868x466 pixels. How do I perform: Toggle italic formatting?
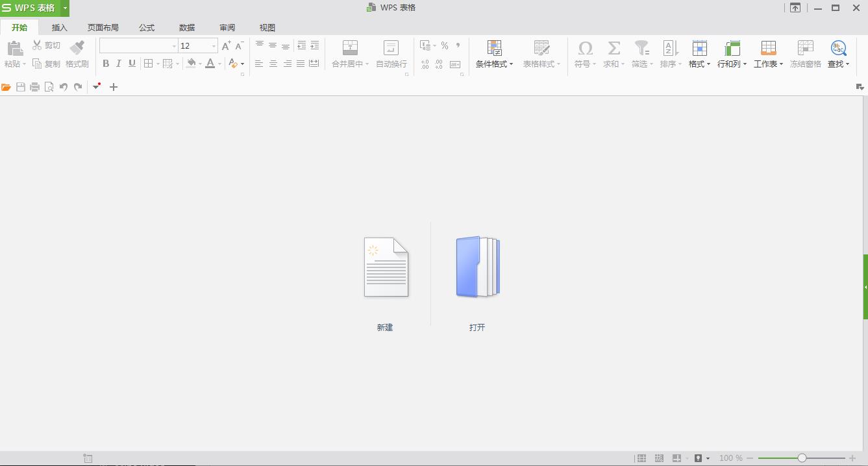click(x=119, y=64)
